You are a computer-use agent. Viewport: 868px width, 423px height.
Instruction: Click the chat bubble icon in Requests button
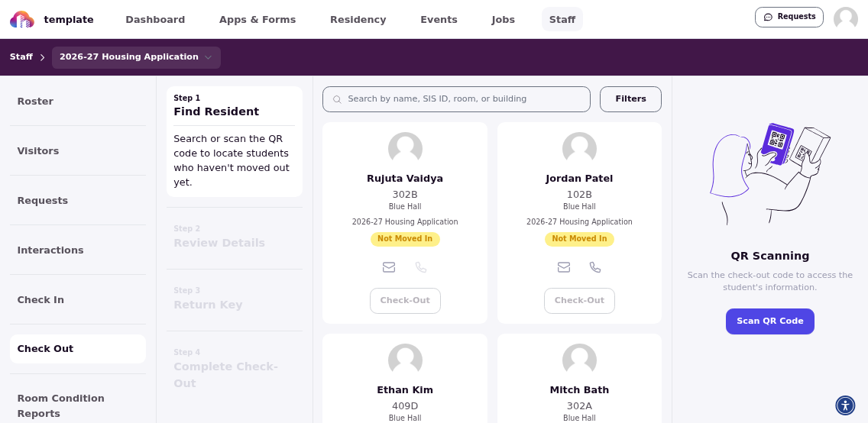768,17
